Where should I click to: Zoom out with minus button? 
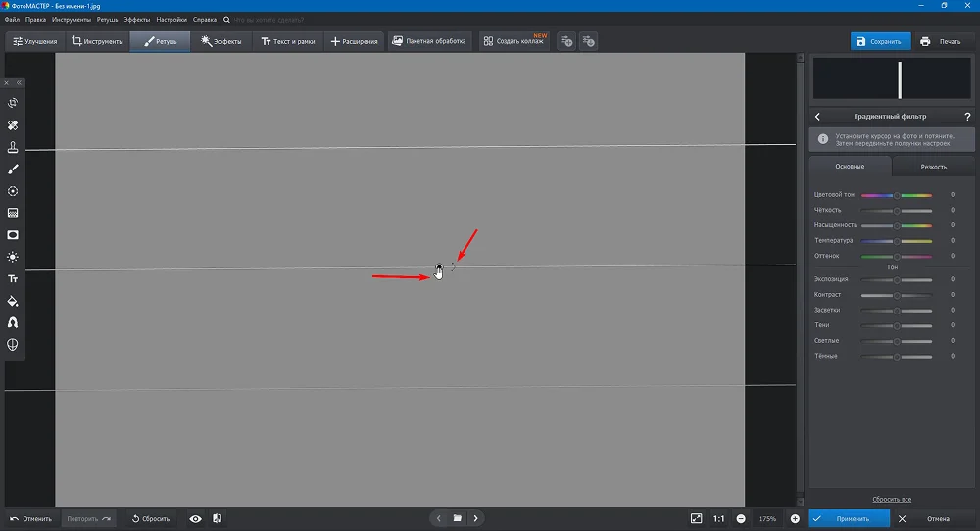[x=741, y=518]
